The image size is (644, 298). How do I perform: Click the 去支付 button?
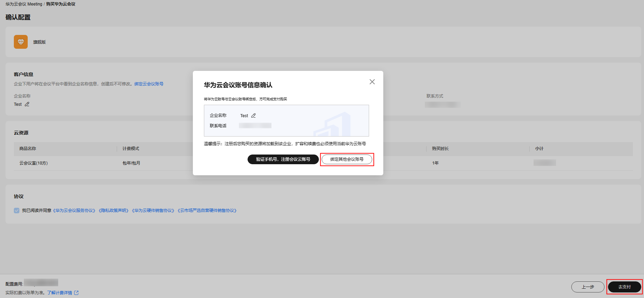coord(625,287)
